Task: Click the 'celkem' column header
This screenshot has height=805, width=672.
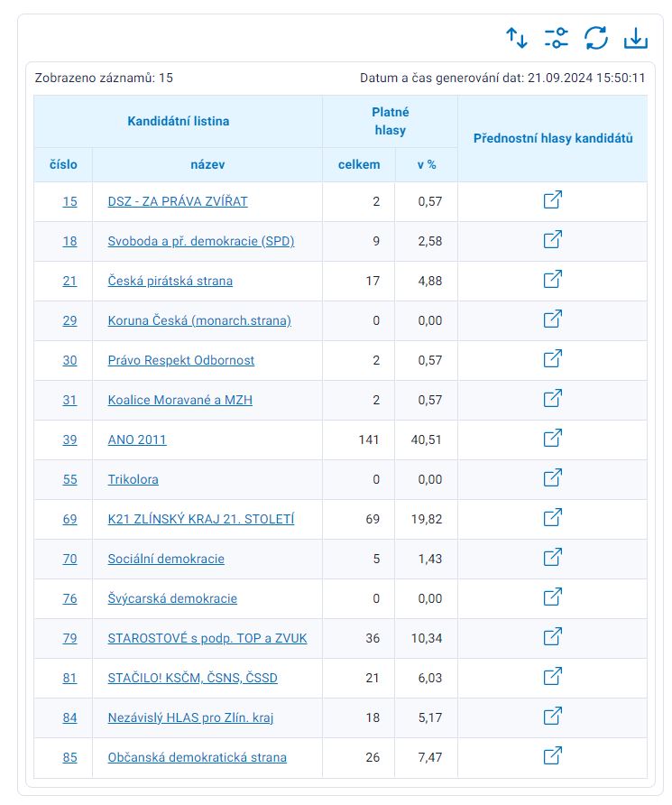Action: tap(359, 165)
